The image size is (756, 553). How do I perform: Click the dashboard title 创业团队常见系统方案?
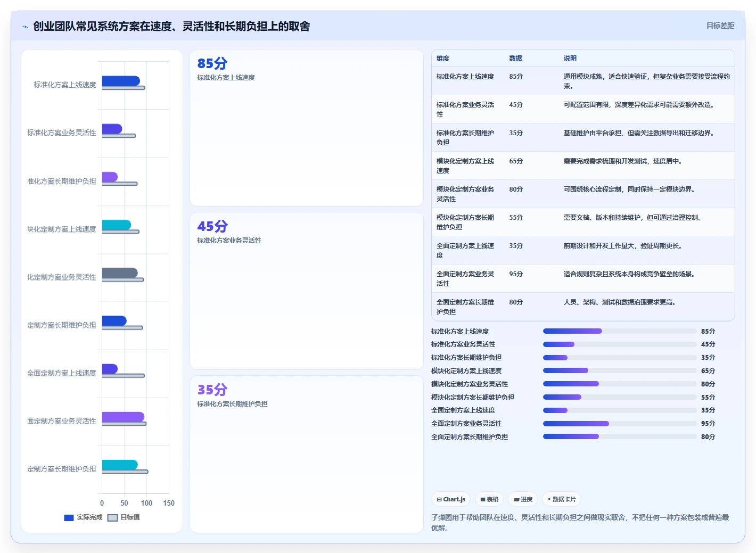click(x=171, y=27)
